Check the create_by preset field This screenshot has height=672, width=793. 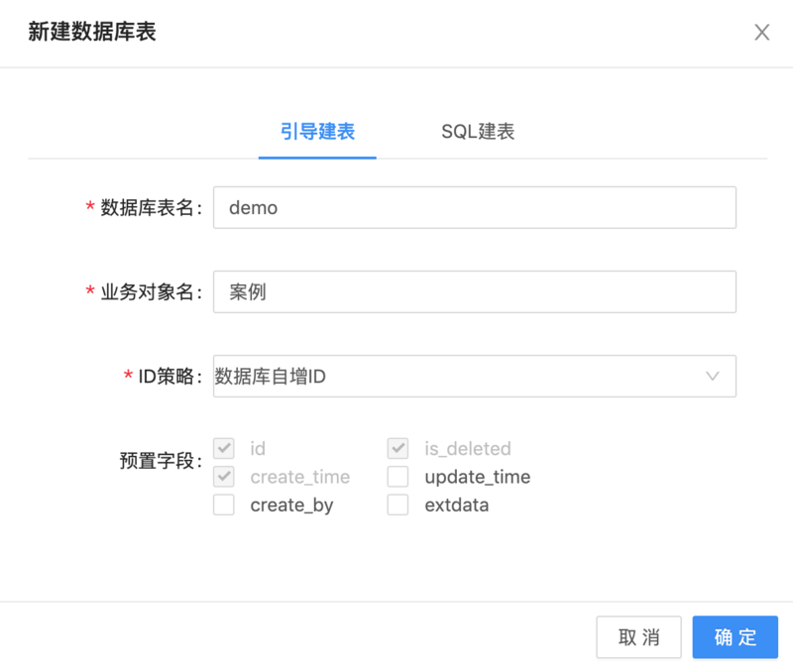tap(224, 504)
